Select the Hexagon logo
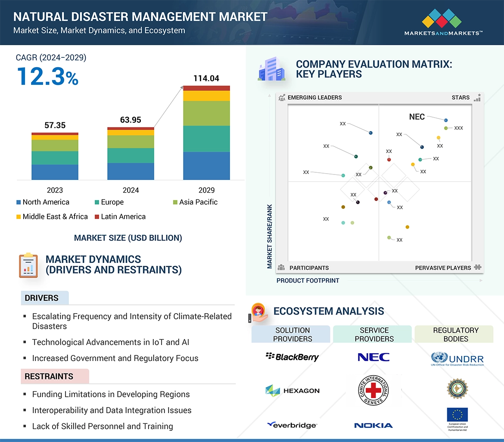Image resolution: width=504 pixels, height=442 pixels. coord(292,391)
